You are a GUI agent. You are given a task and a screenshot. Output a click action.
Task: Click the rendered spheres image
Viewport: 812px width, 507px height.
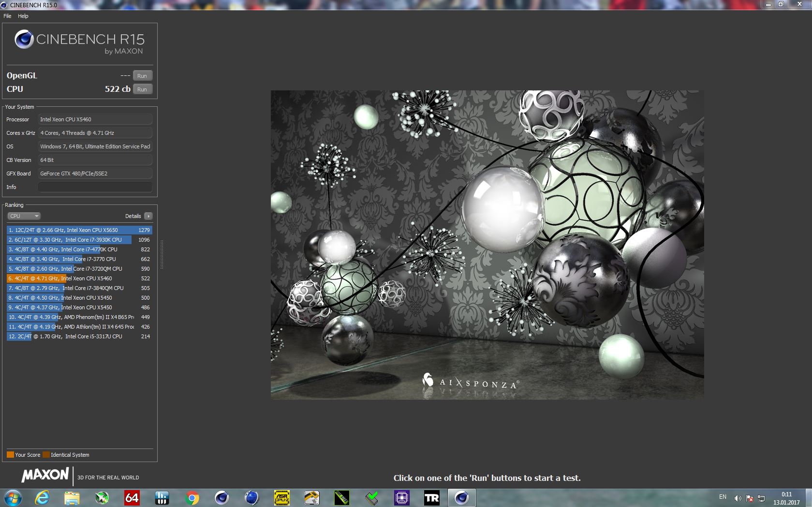coord(487,245)
